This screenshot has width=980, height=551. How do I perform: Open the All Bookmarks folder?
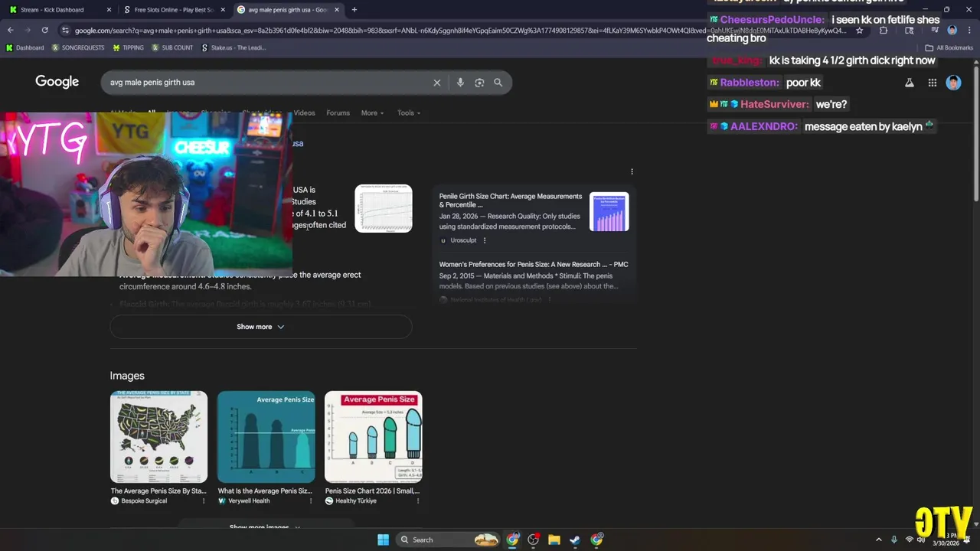tap(949, 47)
